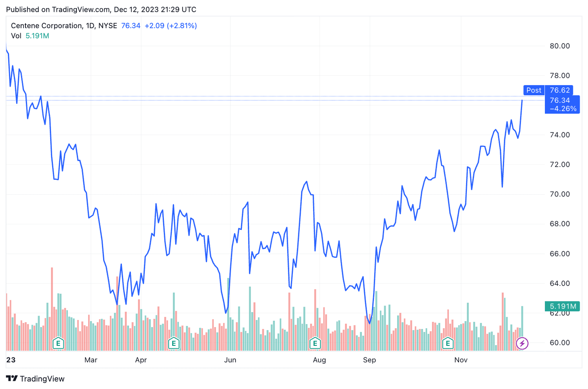Click the Jun label on time axis
The height and width of the screenshot is (389, 588).
[x=230, y=360]
